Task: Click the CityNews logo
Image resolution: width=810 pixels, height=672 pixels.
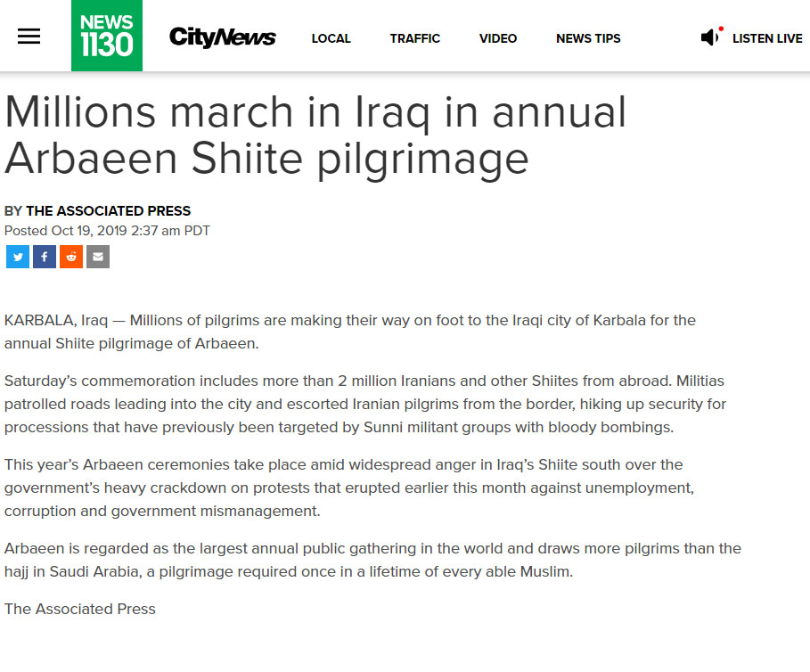Action: (x=222, y=37)
